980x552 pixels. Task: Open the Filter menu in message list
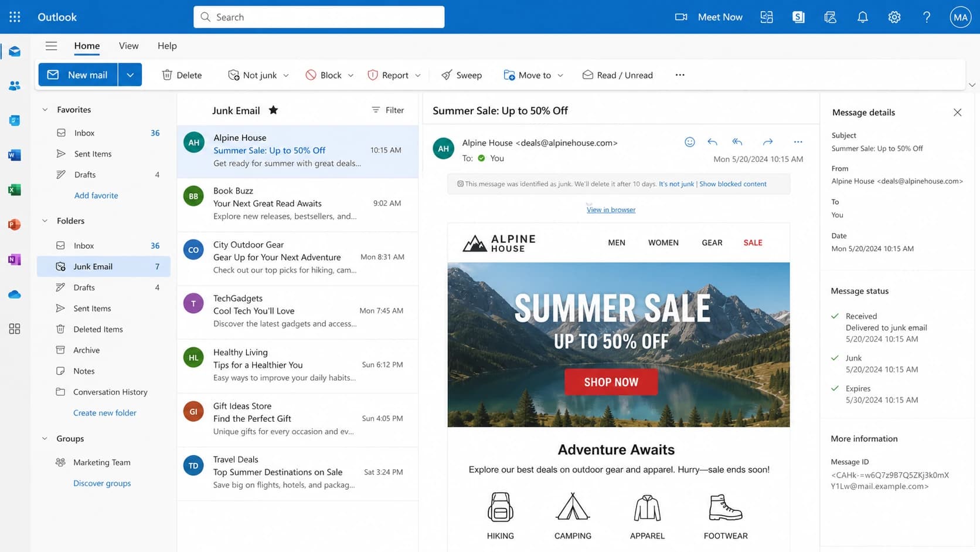387,110
